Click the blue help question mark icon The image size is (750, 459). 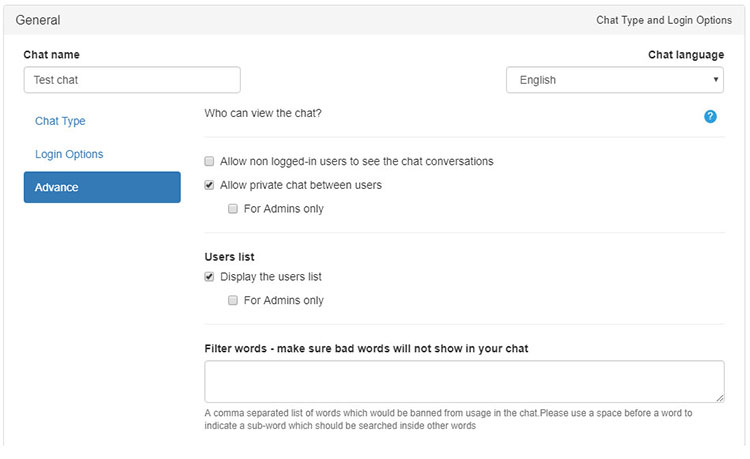pyautogui.click(x=710, y=117)
